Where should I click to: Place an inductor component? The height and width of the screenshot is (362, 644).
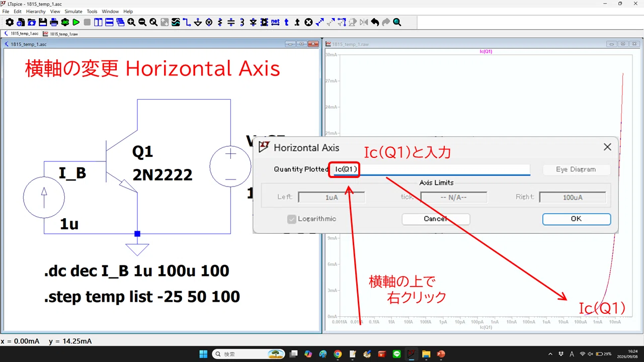242,22
